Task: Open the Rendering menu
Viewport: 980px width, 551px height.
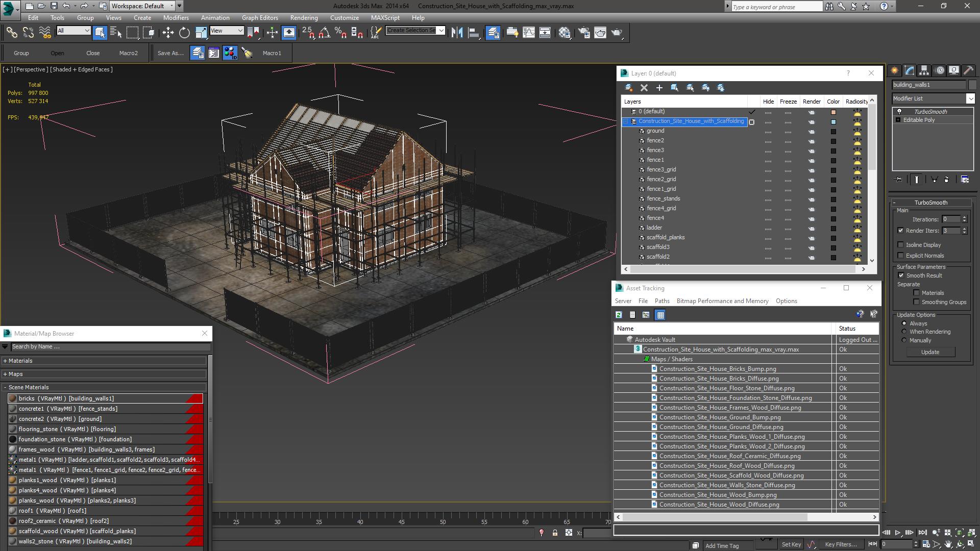Action: click(x=304, y=17)
